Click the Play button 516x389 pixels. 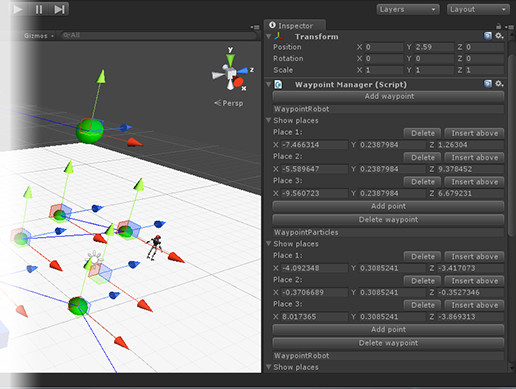(x=18, y=9)
